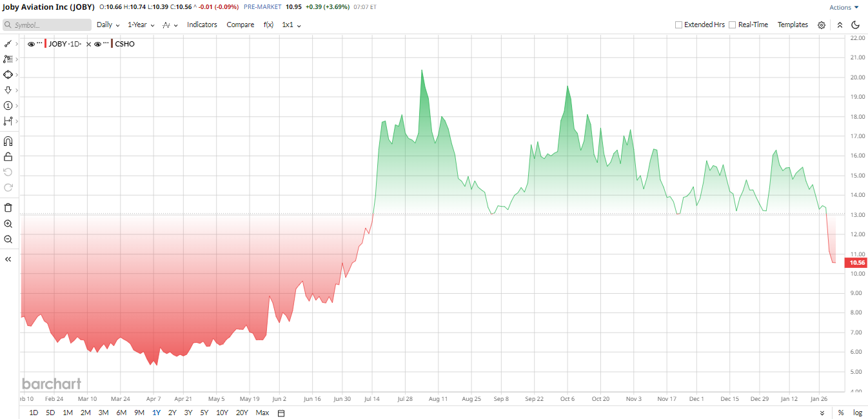
Task: Expand Fibonacci tool options arrow
Action: [x=17, y=59]
